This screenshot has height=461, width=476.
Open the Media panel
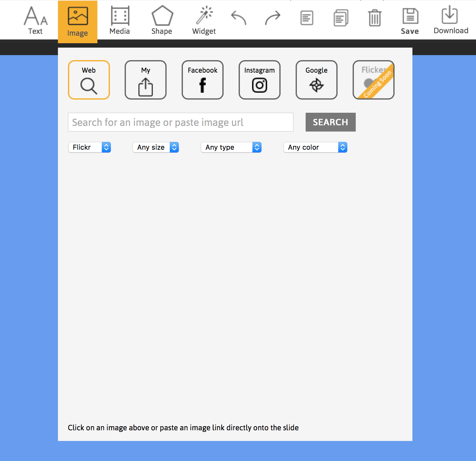[119, 20]
